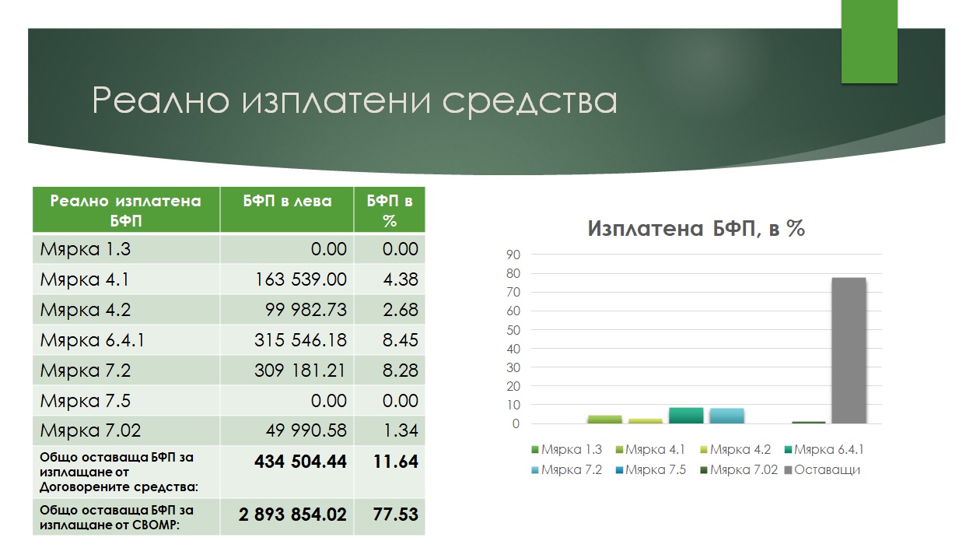Click the percentage cell 2.68

pyautogui.click(x=401, y=310)
